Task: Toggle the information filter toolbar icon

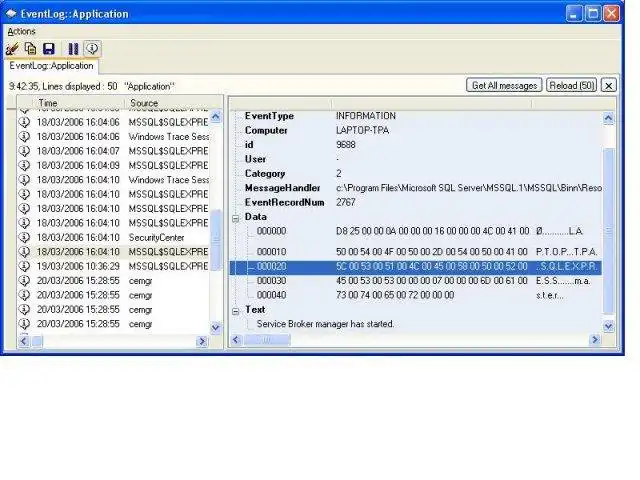Action: 92,48
